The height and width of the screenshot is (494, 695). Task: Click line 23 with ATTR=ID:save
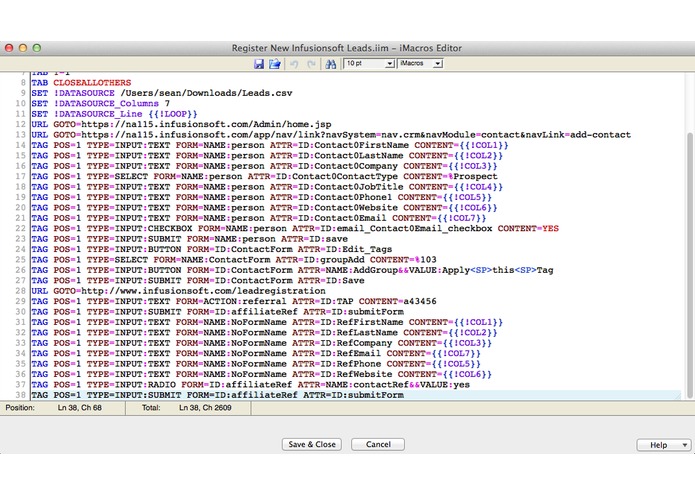pyautogui.click(x=189, y=239)
